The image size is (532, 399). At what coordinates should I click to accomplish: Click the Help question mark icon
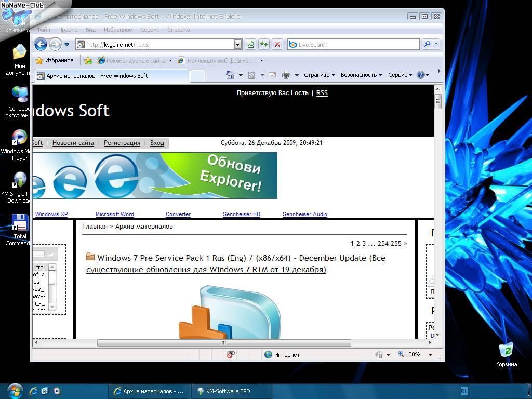click(x=420, y=75)
